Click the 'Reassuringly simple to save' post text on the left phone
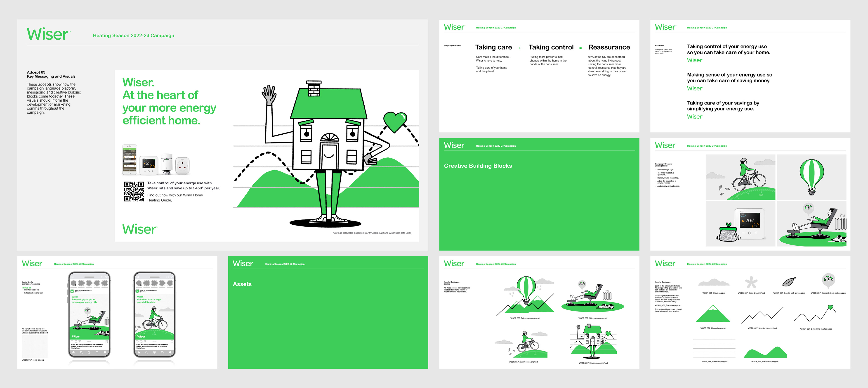868x388 pixels. coord(85,301)
